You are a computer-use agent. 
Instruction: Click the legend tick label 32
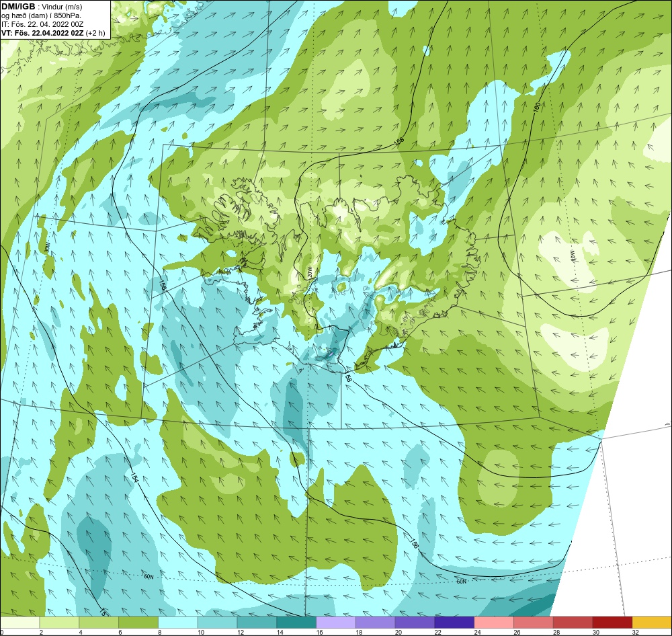pos(636,632)
